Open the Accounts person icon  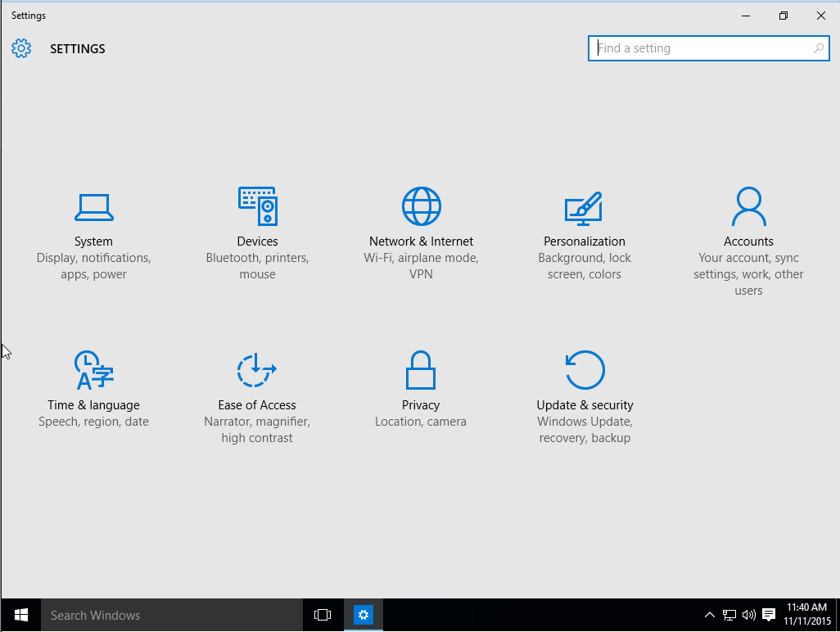[x=749, y=206]
